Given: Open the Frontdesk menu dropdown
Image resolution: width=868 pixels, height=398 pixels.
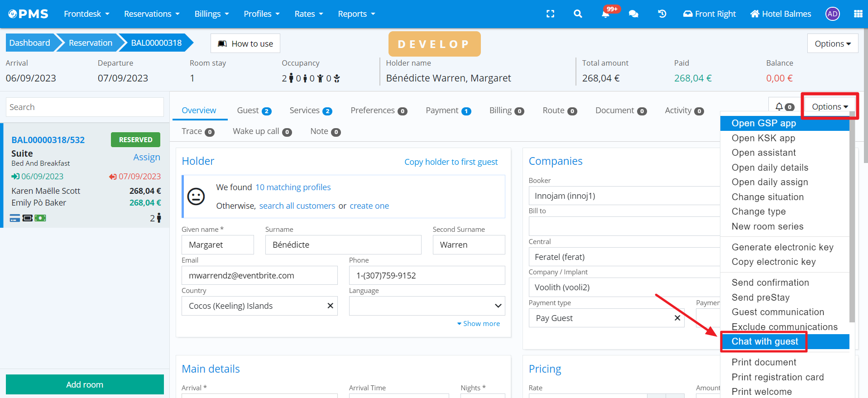Looking at the screenshot, I should point(86,14).
